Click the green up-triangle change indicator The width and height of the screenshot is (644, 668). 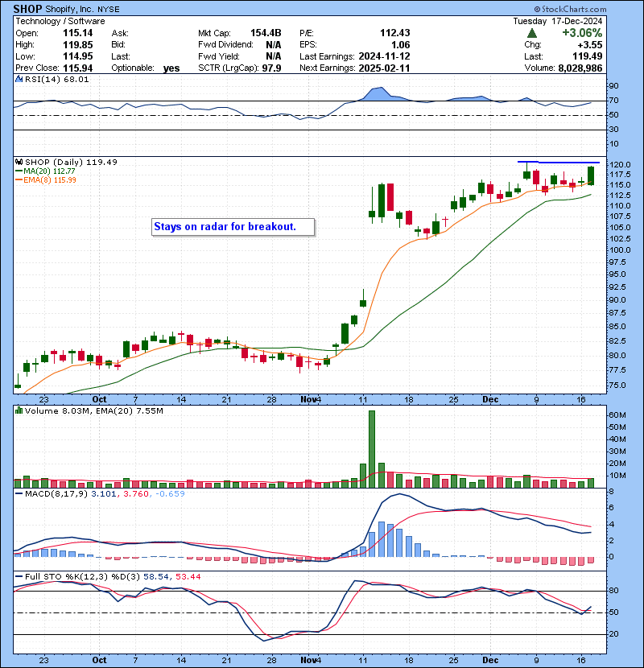tap(531, 33)
